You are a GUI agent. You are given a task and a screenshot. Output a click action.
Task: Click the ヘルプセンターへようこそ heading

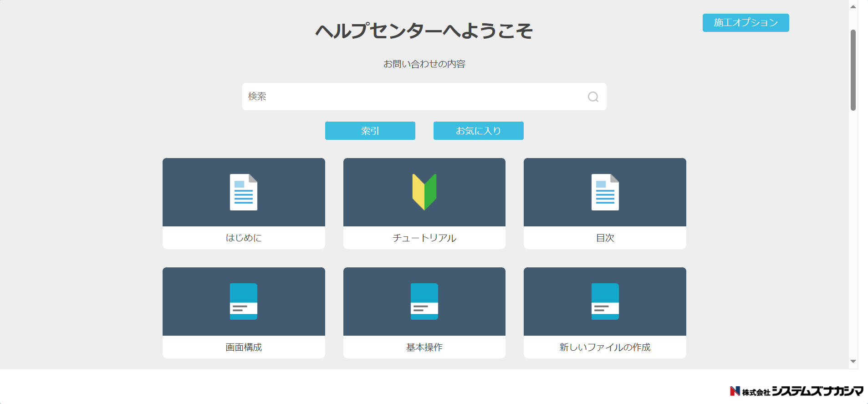(424, 31)
